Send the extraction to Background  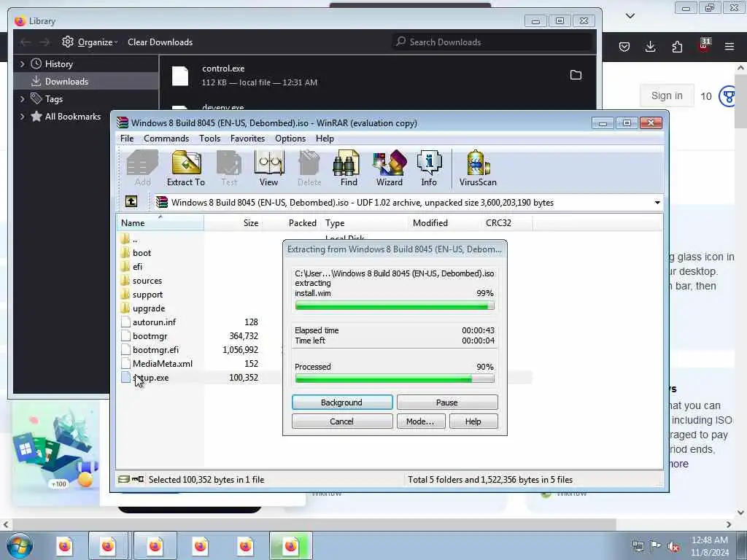[342, 402]
